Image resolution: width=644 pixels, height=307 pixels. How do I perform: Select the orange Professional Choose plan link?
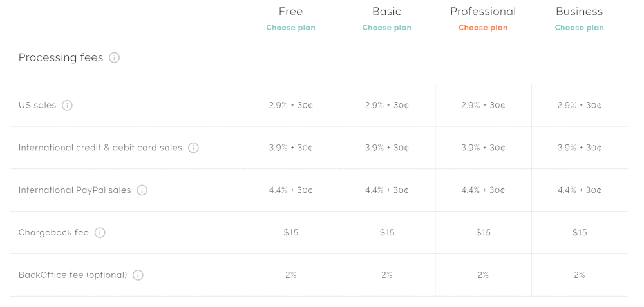click(x=483, y=28)
